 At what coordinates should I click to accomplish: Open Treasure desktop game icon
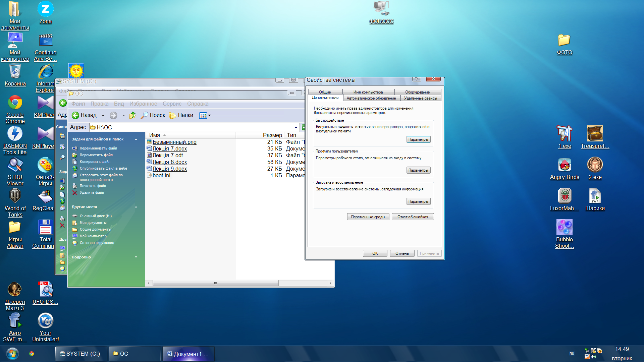click(595, 137)
